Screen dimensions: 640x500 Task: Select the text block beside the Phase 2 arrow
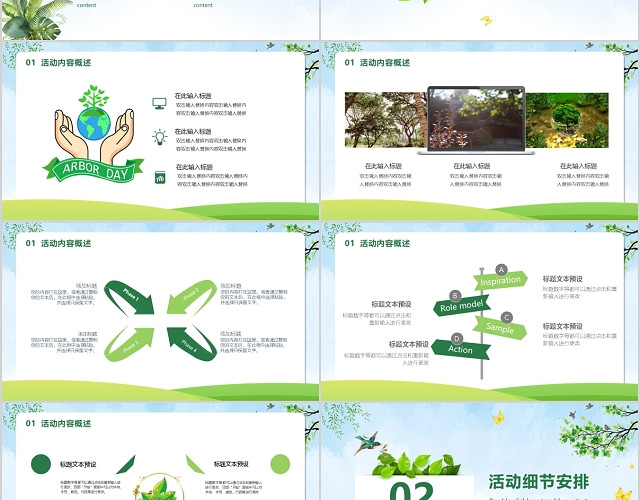tap(254, 294)
